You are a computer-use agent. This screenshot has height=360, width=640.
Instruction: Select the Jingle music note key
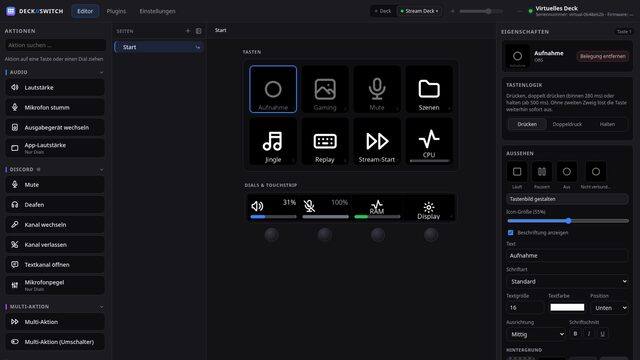click(x=273, y=141)
